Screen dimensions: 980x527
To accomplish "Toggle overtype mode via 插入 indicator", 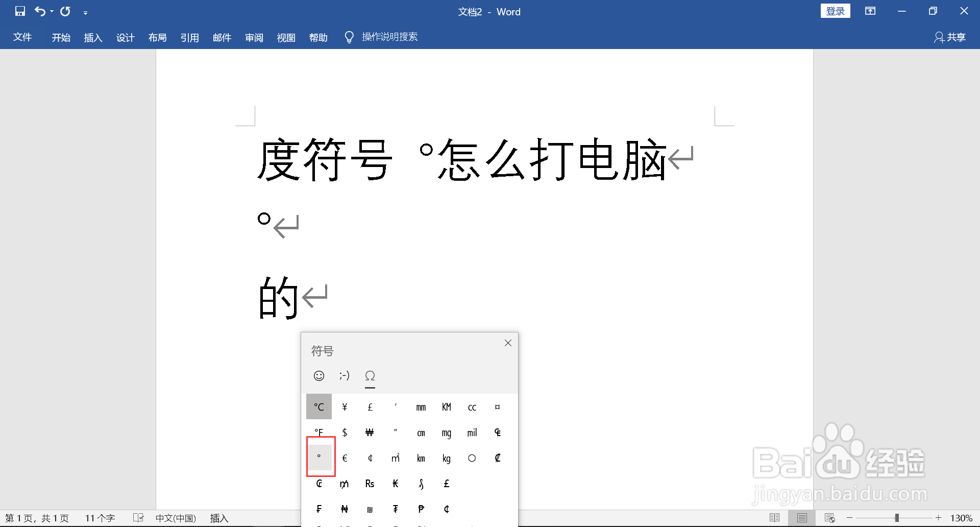I will coord(218,518).
